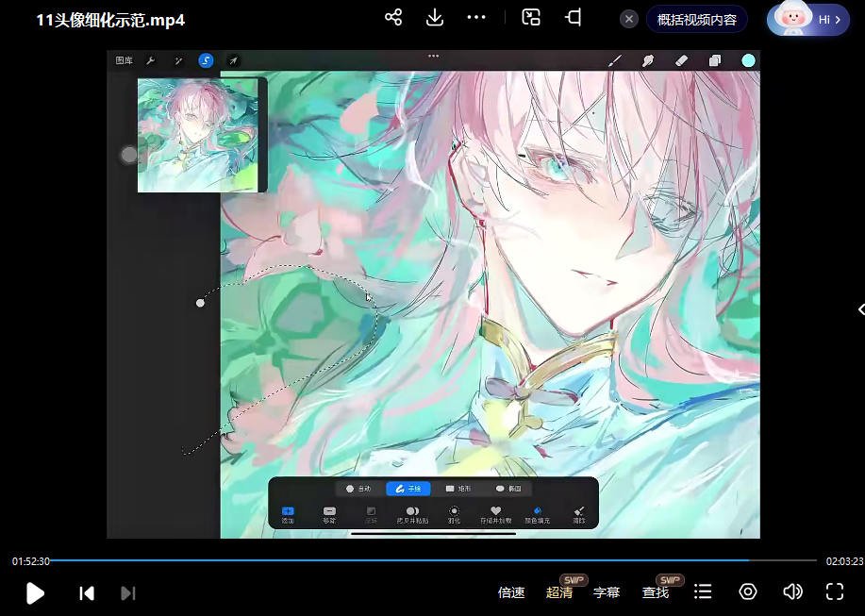The height and width of the screenshot is (616, 865).
Task: Switch selection mode to 手绘 (Freehand)
Action: (408, 489)
